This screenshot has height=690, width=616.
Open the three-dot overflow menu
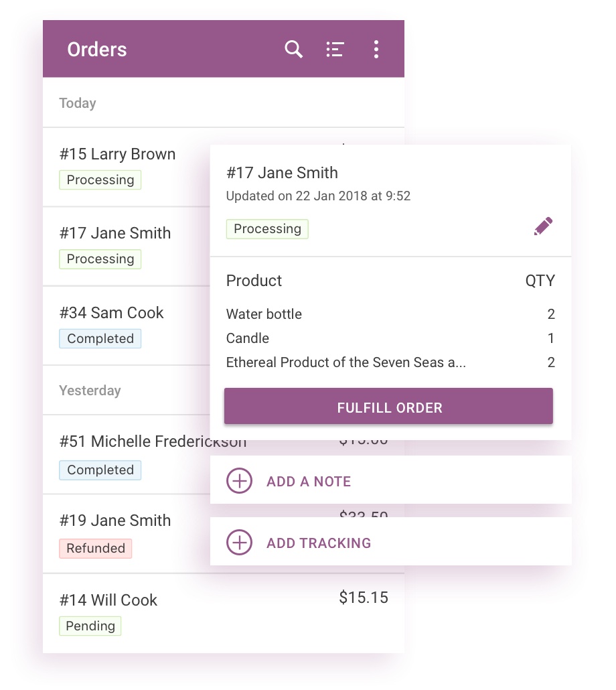376,49
